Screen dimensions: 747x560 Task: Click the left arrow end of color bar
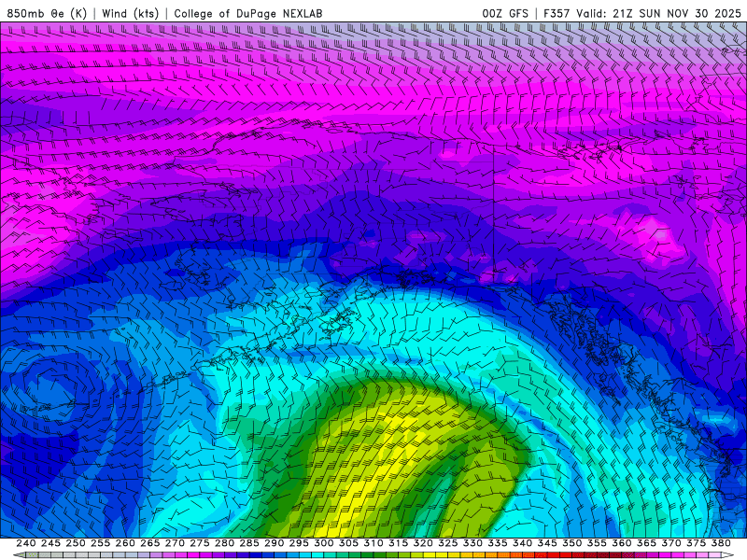point(19,554)
